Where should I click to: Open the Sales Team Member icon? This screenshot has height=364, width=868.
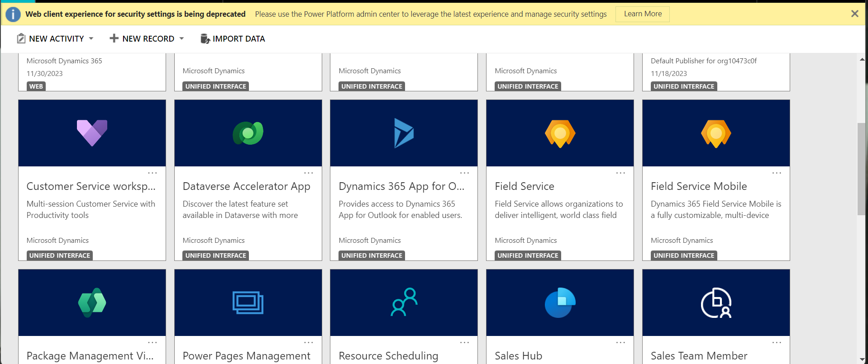tap(716, 303)
